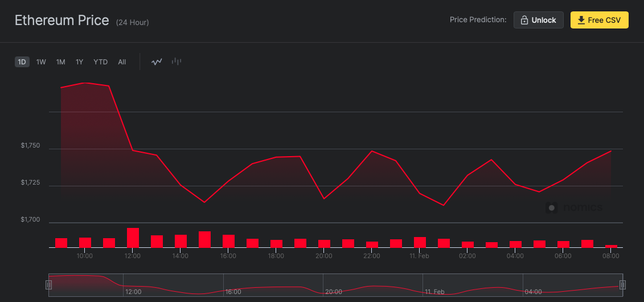
Task: Show the All time range
Action: coord(122,62)
